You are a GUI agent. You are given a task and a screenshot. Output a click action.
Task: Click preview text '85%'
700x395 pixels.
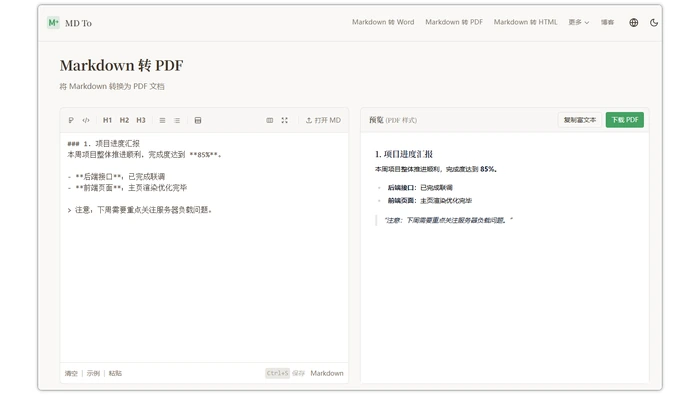point(488,169)
